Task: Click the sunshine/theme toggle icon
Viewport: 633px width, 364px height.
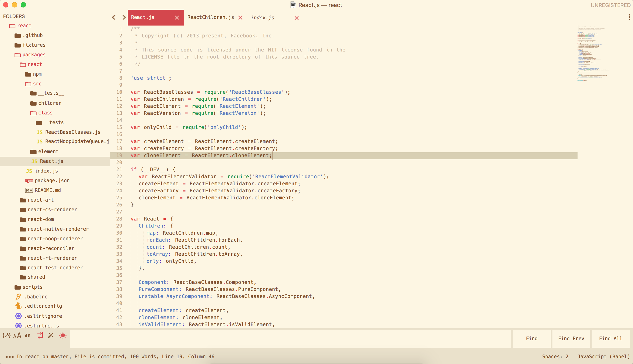Action: tap(63, 335)
